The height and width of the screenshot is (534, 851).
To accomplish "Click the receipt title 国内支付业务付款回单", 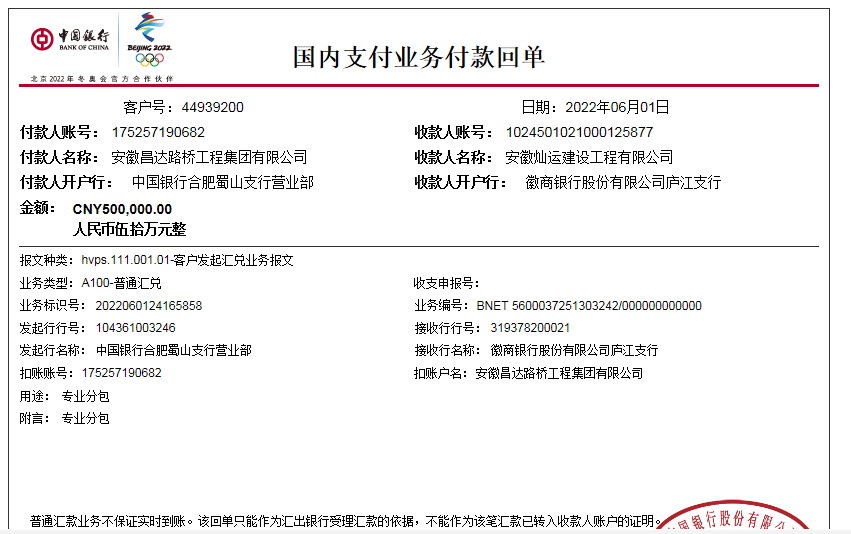I will pos(418,57).
